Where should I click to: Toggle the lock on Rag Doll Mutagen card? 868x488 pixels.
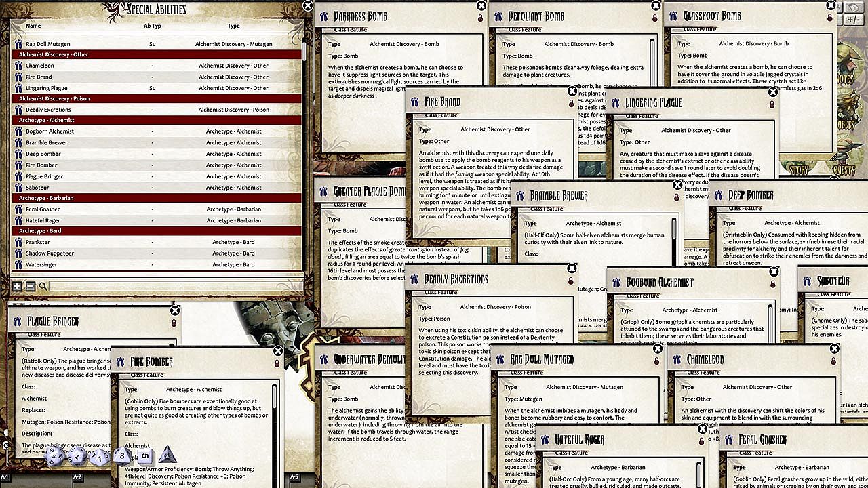pyautogui.click(x=656, y=361)
